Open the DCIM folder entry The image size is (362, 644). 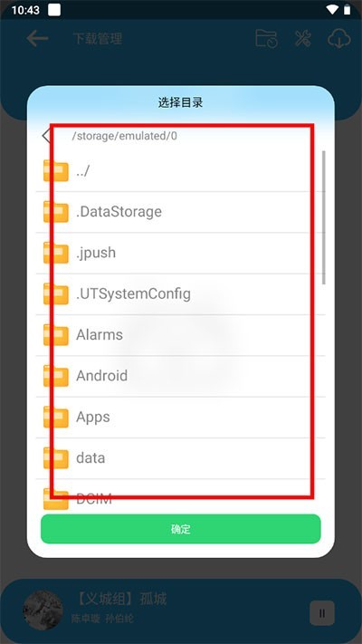coord(181,495)
